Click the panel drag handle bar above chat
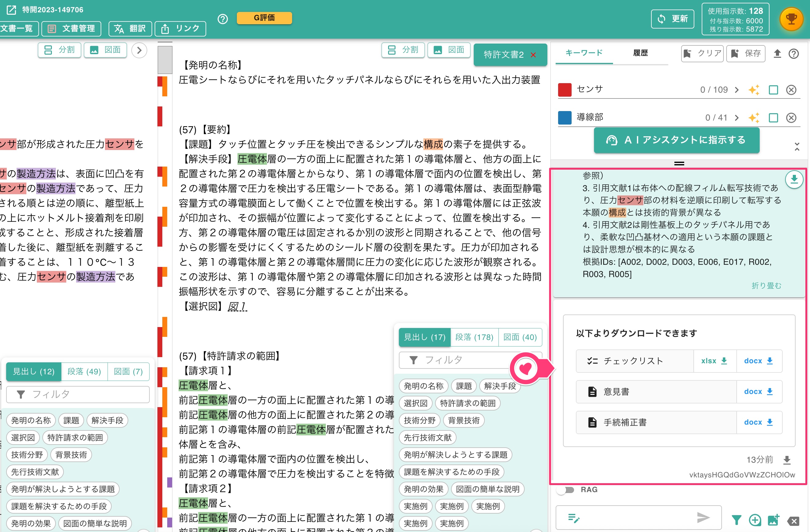 tap(679, 164)
